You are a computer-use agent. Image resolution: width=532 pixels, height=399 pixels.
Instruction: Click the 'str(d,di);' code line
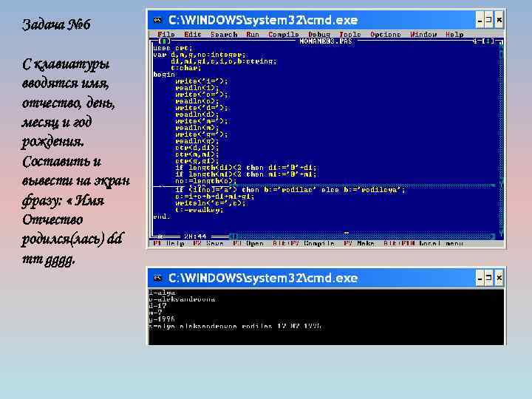tap(197, 148)
